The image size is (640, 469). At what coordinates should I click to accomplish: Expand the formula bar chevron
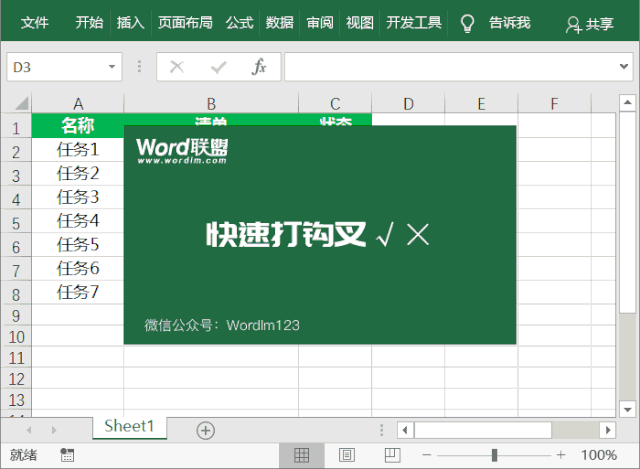(625, 67)
